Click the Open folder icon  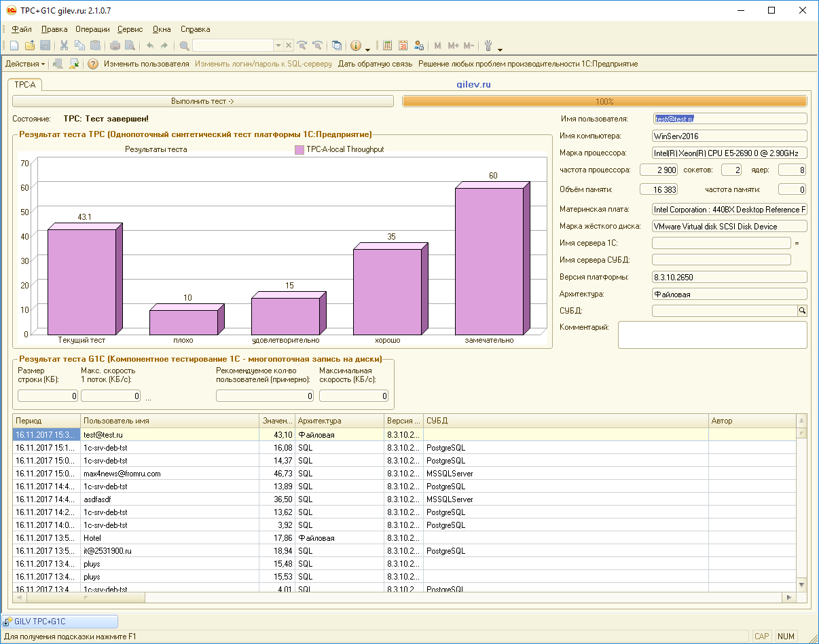coord(29,45)
